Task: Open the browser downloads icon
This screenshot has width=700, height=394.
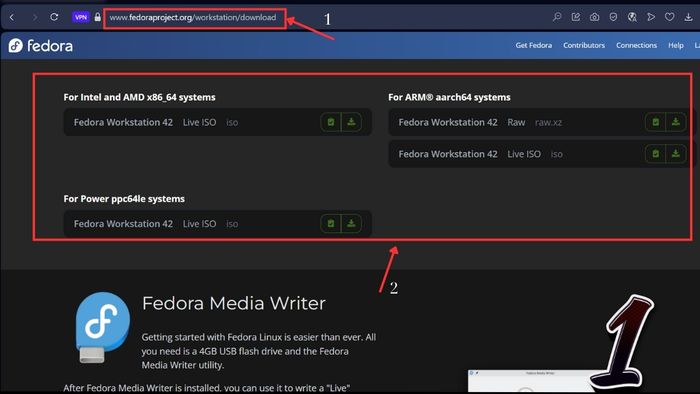Action: [688, 17]
